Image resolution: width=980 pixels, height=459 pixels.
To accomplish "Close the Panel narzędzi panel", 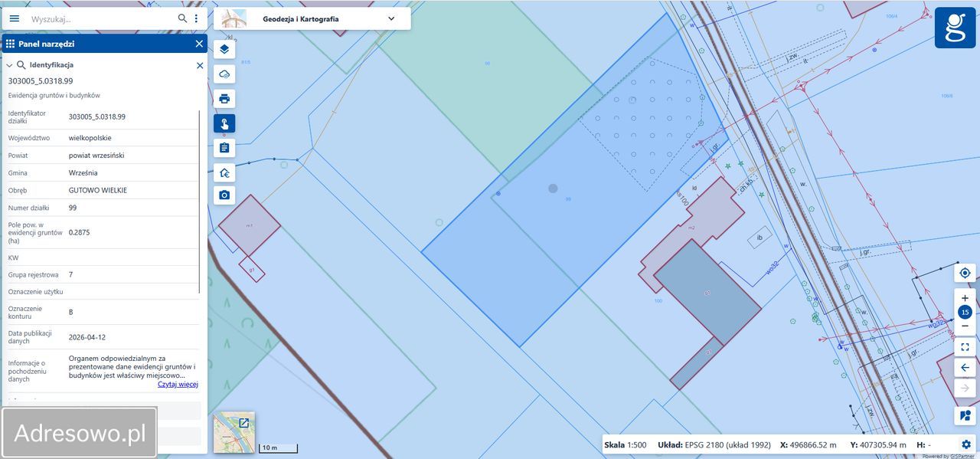I will pos(199,44).
